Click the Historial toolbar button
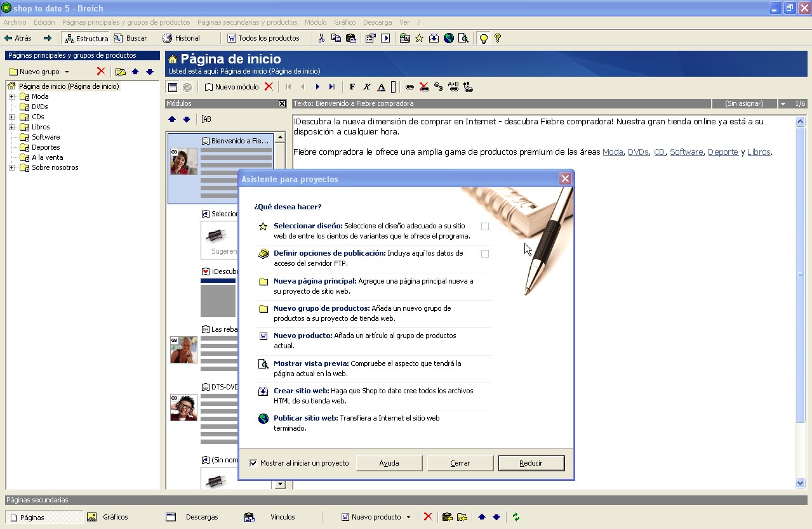The width and height of the screenshot is (812, 529). pyautogui.click(x=181, y=38)
